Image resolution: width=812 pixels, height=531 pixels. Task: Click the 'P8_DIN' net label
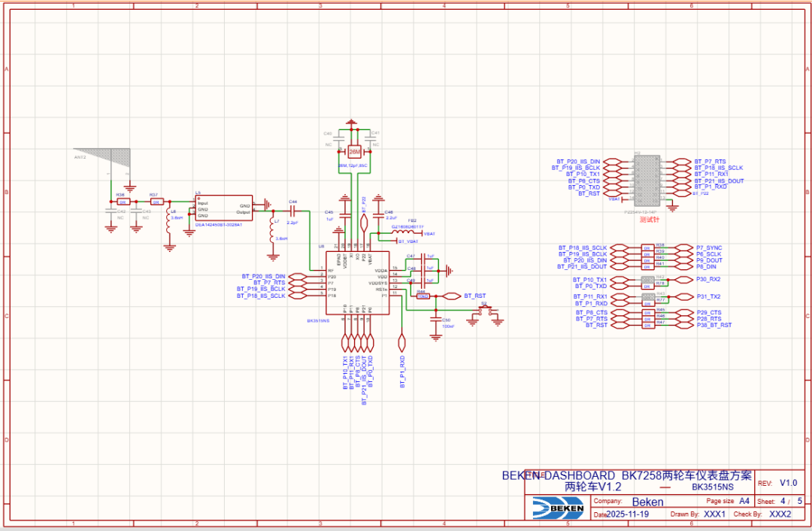click(x=706, y=267)
